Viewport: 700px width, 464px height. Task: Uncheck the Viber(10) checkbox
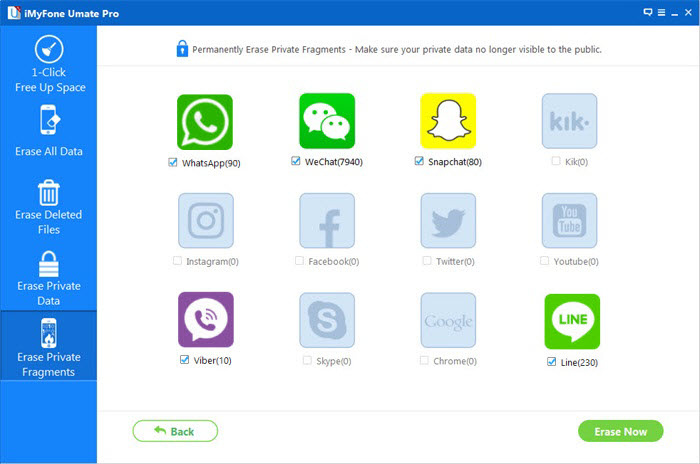click(184, 359)
